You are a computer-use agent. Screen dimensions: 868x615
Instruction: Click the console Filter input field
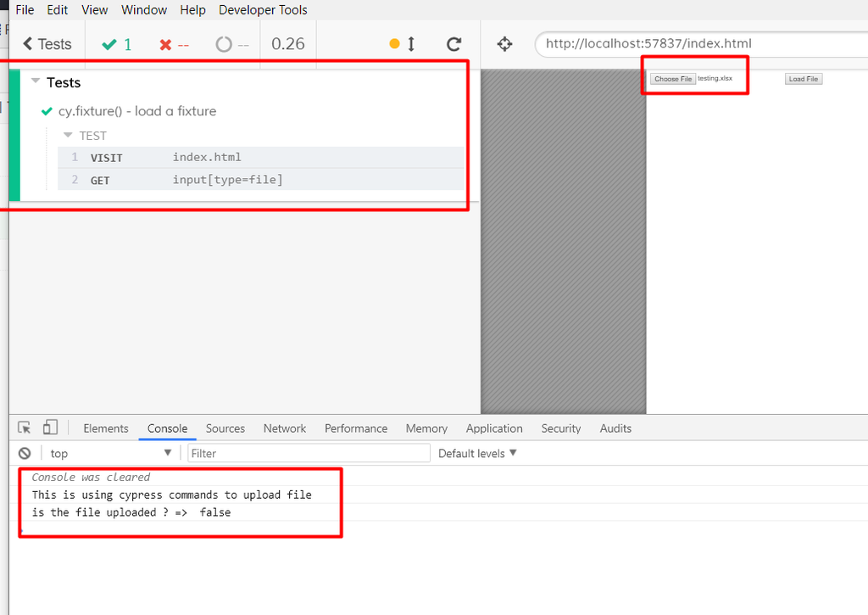(309, 453)
